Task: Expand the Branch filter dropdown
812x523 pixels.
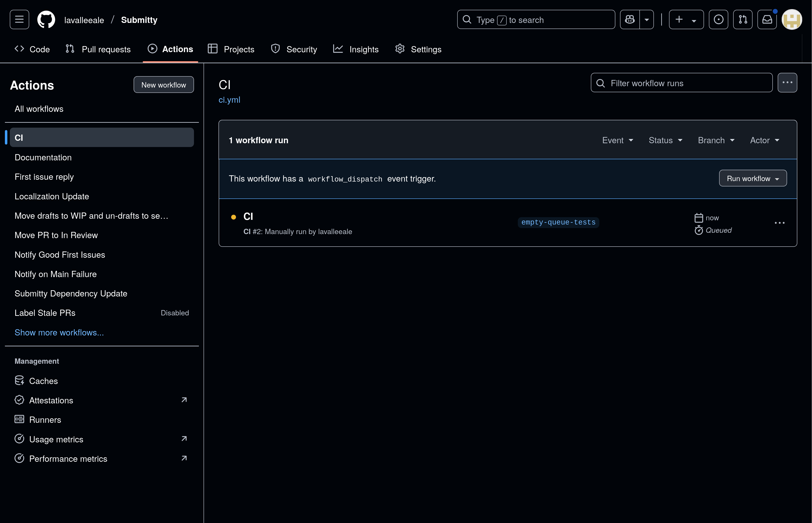Action: point(716,140)
